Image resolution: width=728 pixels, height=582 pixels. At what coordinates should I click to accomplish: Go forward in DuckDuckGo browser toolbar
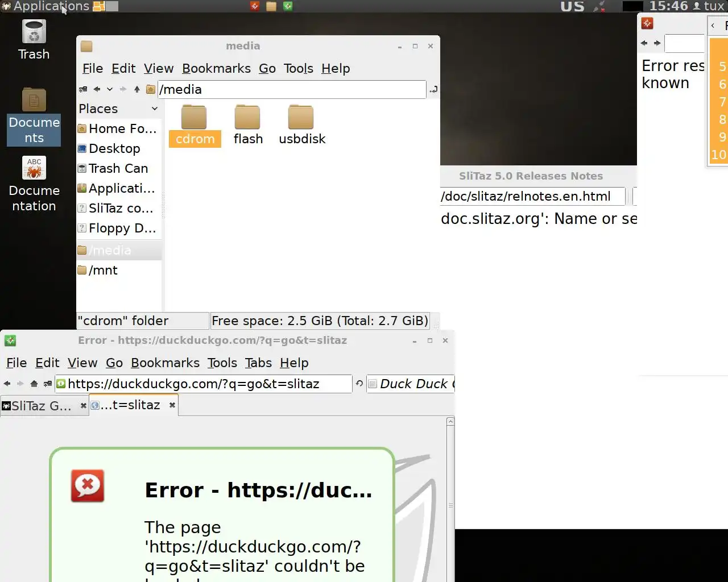pyautogui.click(x=20, y=384)
